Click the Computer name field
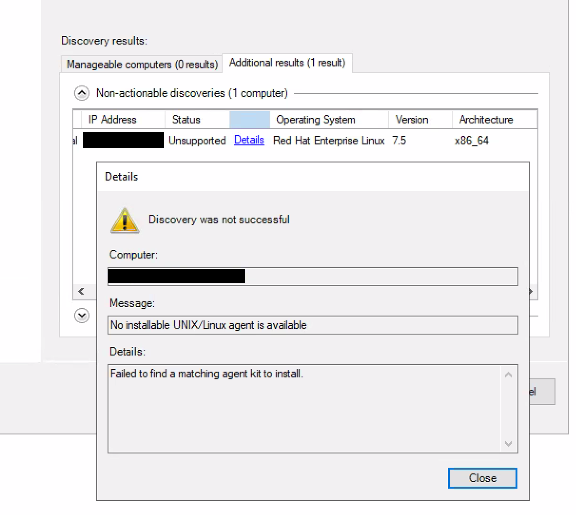The height and width of the screenshot is (515, 576). pyautogui.click(x=313, y=276)
